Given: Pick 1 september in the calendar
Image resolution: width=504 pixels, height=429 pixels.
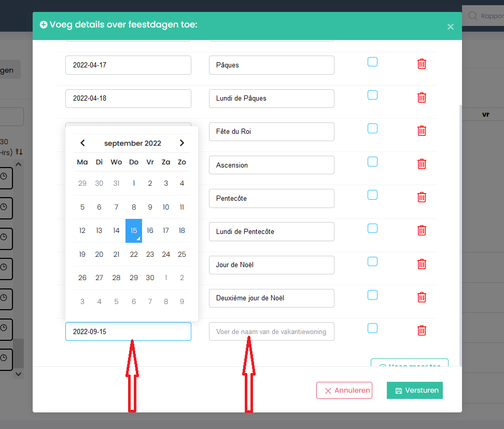Looking at the screenshot, I should click(134, 183).
